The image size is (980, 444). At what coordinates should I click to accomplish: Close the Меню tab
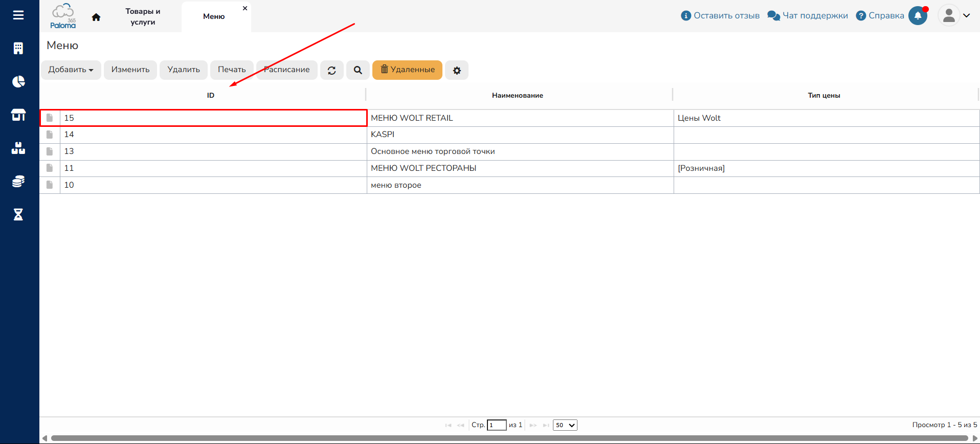coord(245,8)
